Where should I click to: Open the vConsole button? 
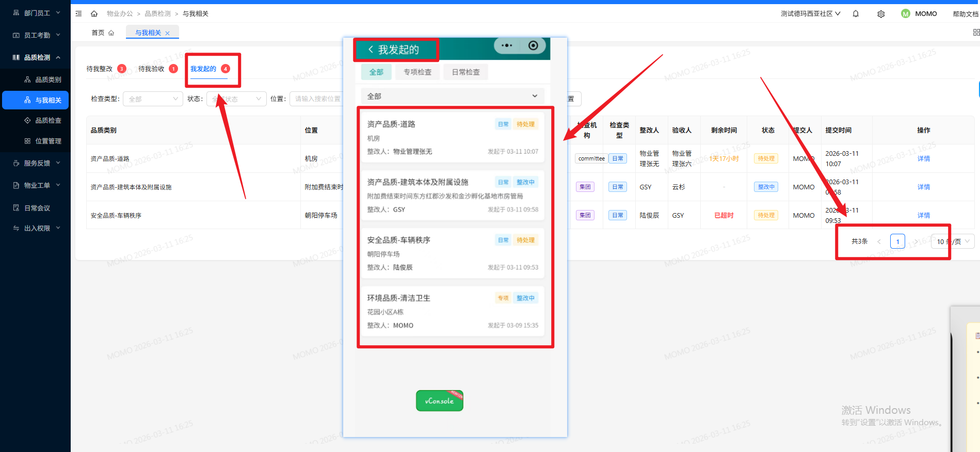point(439,401)
